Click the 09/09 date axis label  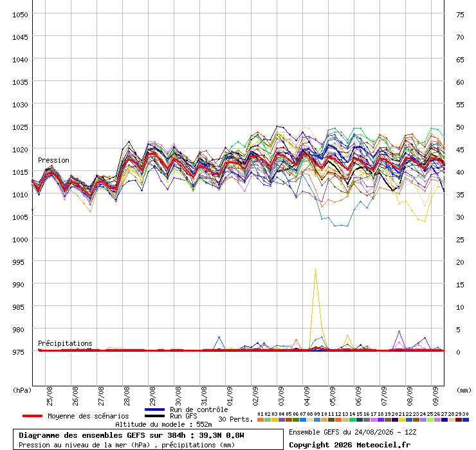435,396
